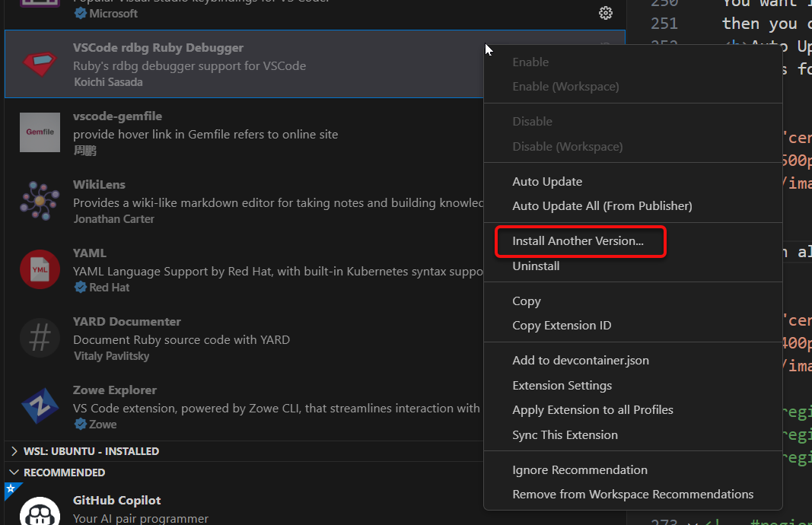Click the WikiLens extension icon
The height and width of the screenshot is (525, 812).
point(40,200)
